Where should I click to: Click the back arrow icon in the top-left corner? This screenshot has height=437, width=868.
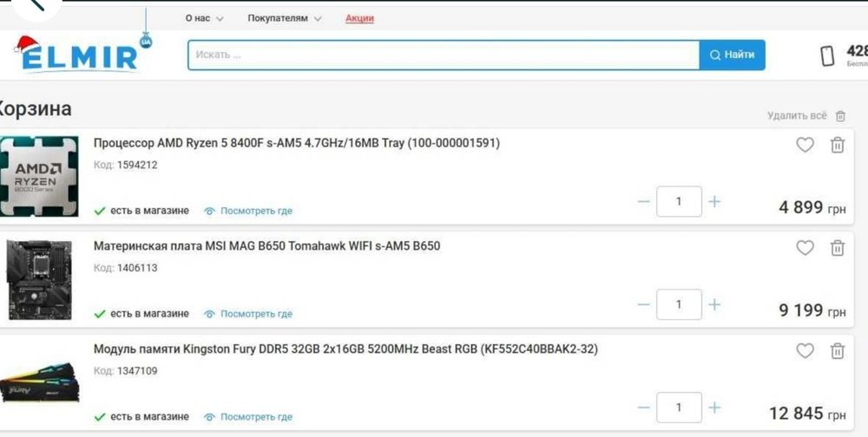pyautogui.click(x=36, y=4)
